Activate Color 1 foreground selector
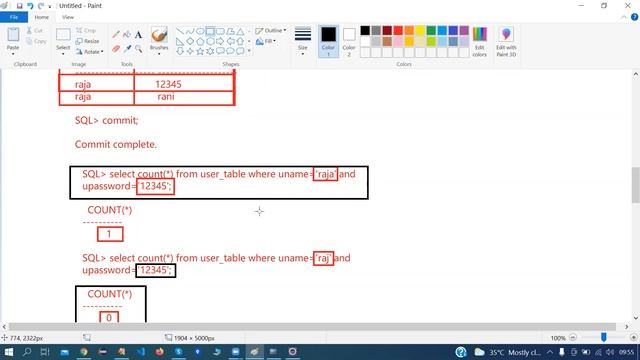 [x=328, y=41]
